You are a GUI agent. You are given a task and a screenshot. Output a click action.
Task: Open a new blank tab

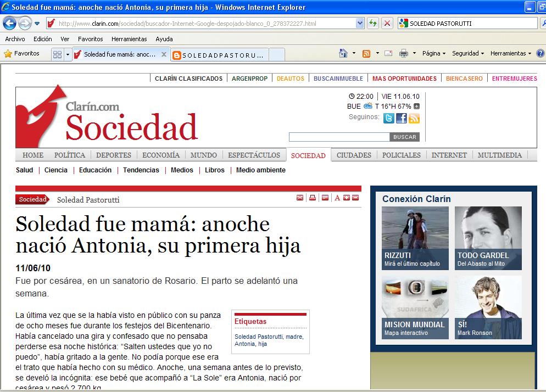(277, 55)
